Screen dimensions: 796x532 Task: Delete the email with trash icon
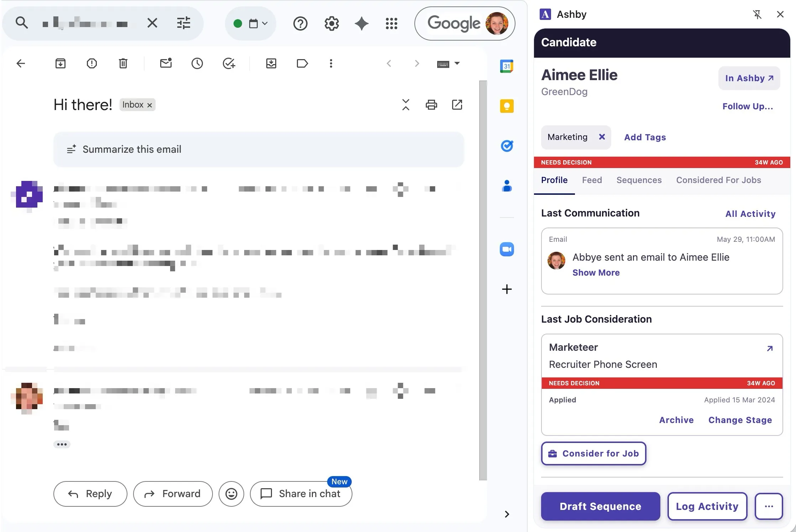tap(123, 63)
